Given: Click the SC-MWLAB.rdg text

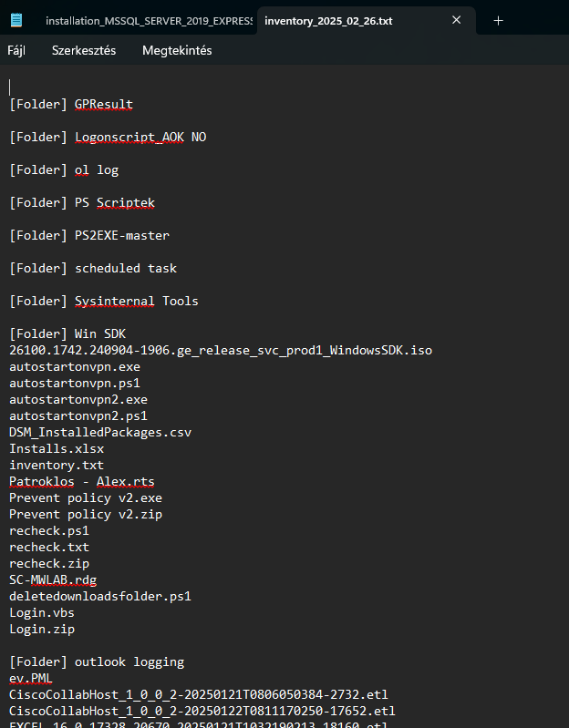Looking at the screenshot, I should tap(53, 579).
